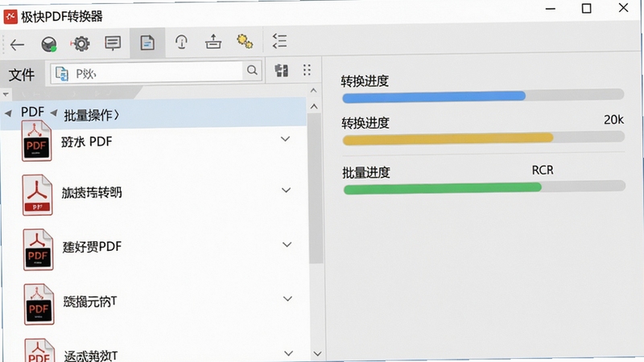This screenshot has width=644, height=362.
Task: Minimize the window
Action: point(551,9)
